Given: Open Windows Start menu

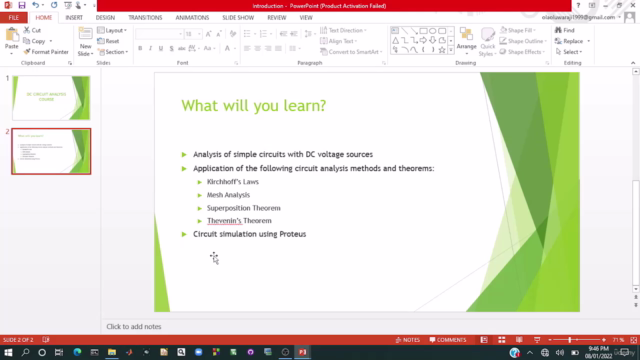Looking at the screenshot, I should [x=8, y=352].
